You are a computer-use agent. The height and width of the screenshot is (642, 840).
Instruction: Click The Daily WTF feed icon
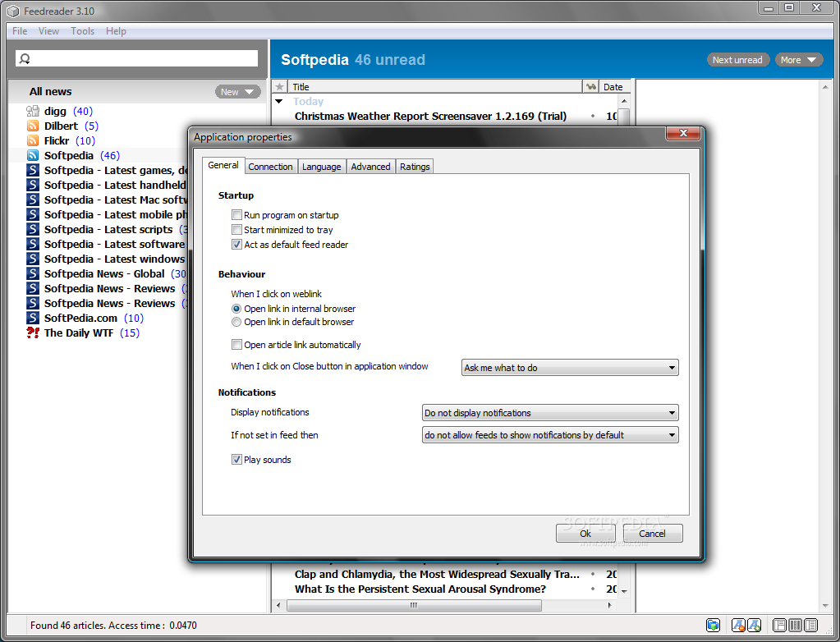(33, 332)
